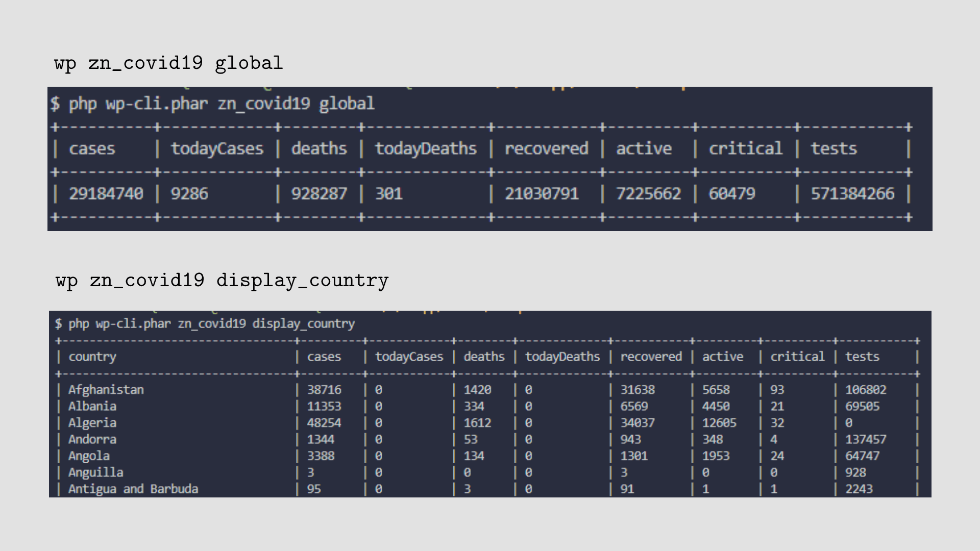Viewport: 980px width, 551px height.
Task: Click the 'recovered' header in global table
Action: 546,149
